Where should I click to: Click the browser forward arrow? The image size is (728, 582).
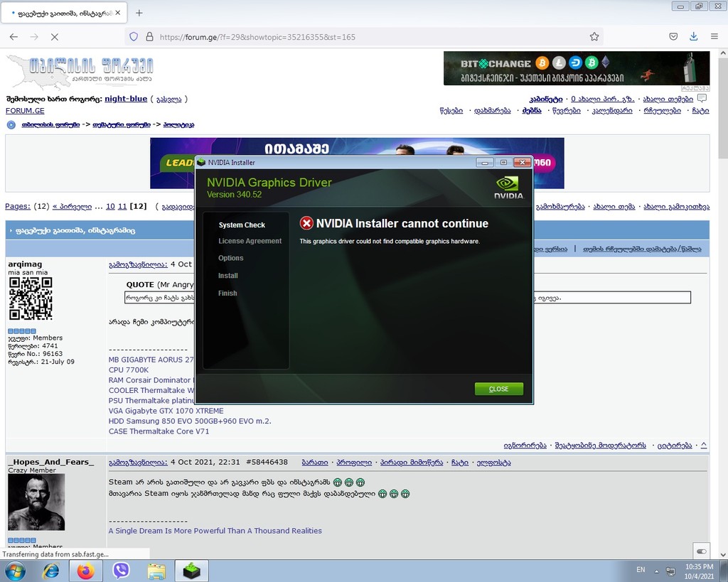(34, 37)
